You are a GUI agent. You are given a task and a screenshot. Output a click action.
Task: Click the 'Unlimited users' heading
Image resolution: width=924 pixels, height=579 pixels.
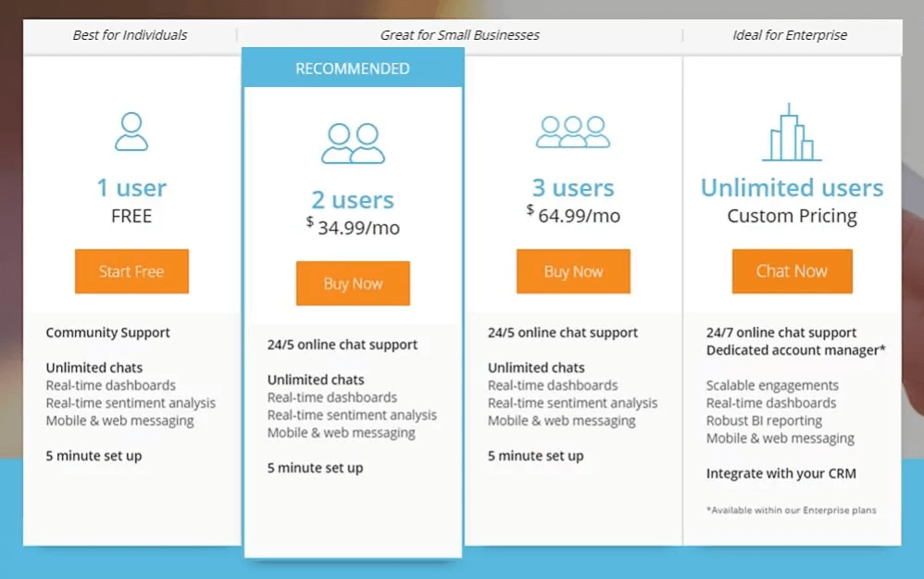click(792, 188)
